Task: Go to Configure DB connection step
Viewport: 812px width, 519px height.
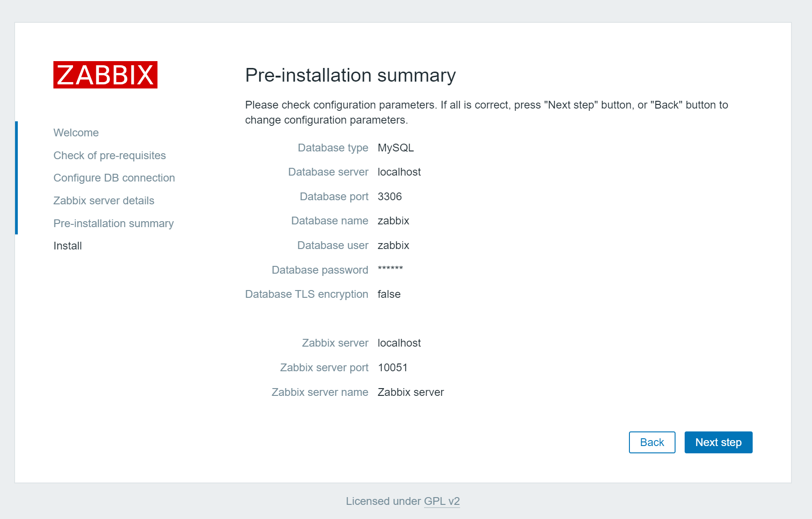Action: pos(114,178)
